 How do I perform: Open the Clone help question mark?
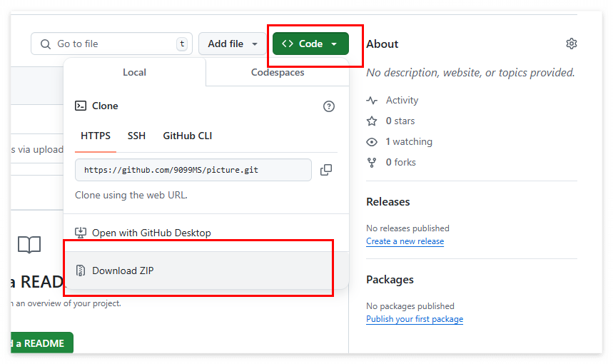point(329,106)
